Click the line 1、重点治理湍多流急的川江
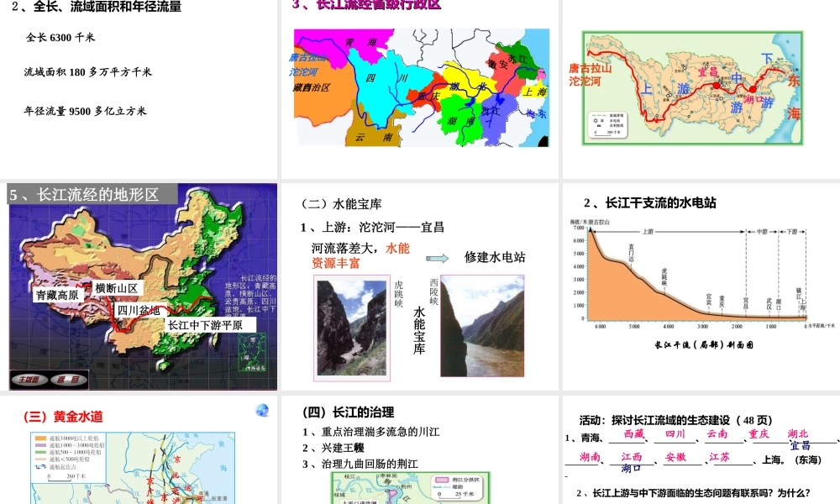Screen dimensions: 840x504 [x=370, y=432]
